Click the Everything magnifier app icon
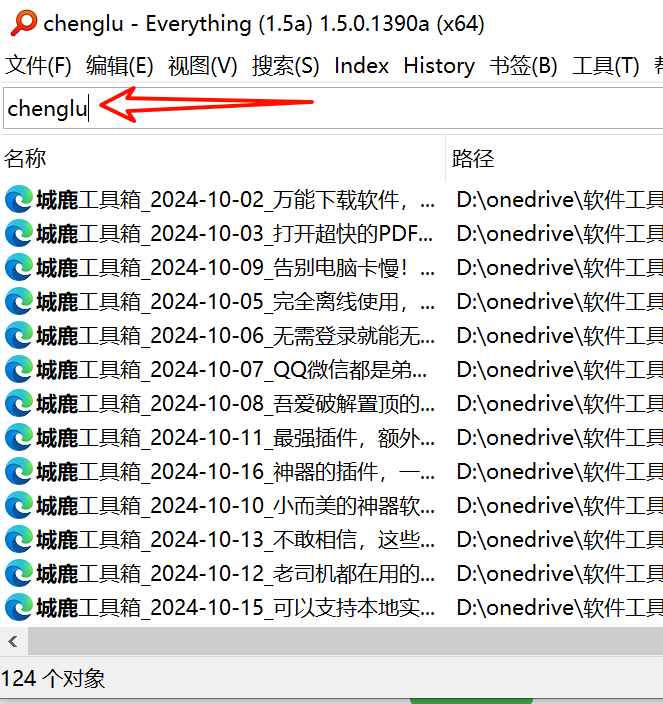Image resolution: width=663 pixels, height=704 pixels. pyautogui.click(x=23, y=22)
